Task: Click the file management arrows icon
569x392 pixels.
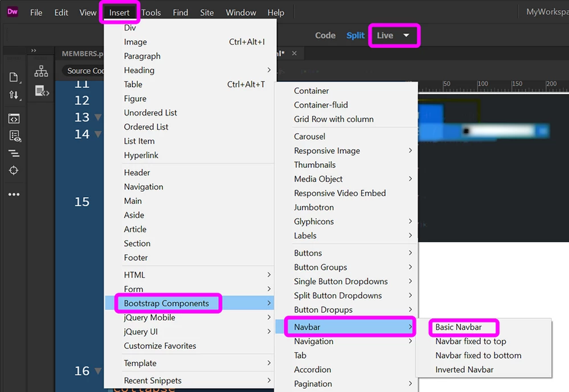Action: coord(14,94)
